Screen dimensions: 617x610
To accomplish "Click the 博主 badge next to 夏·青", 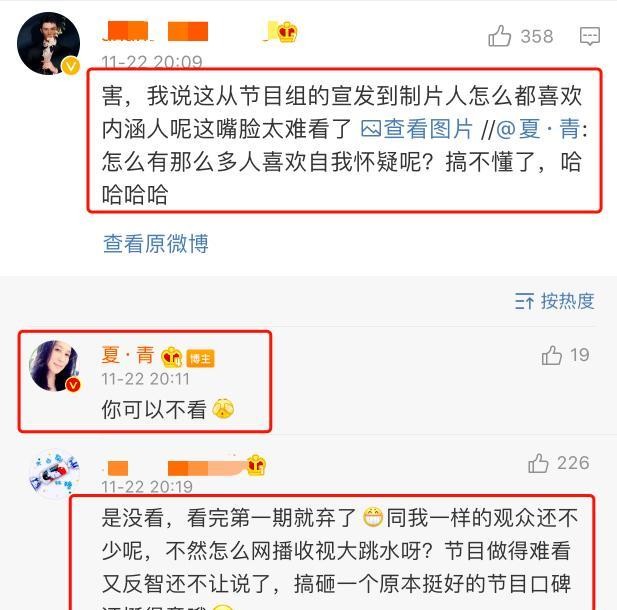I will (200, 358).
